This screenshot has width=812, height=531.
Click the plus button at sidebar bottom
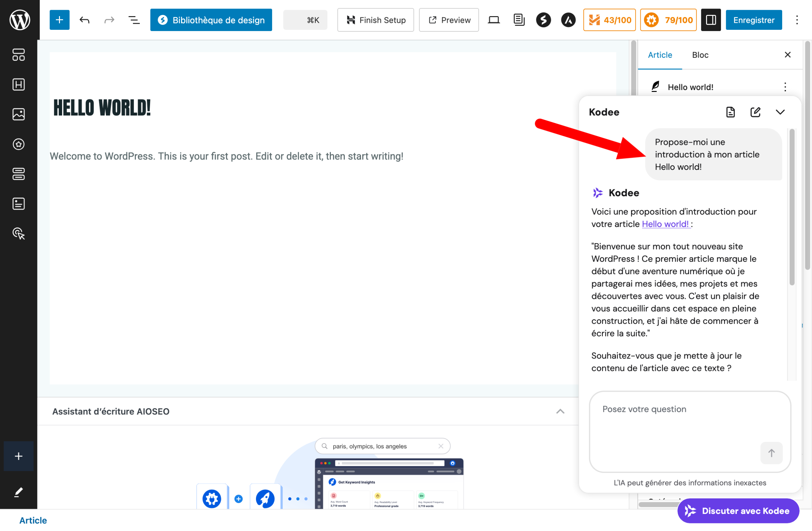(18, 456)
